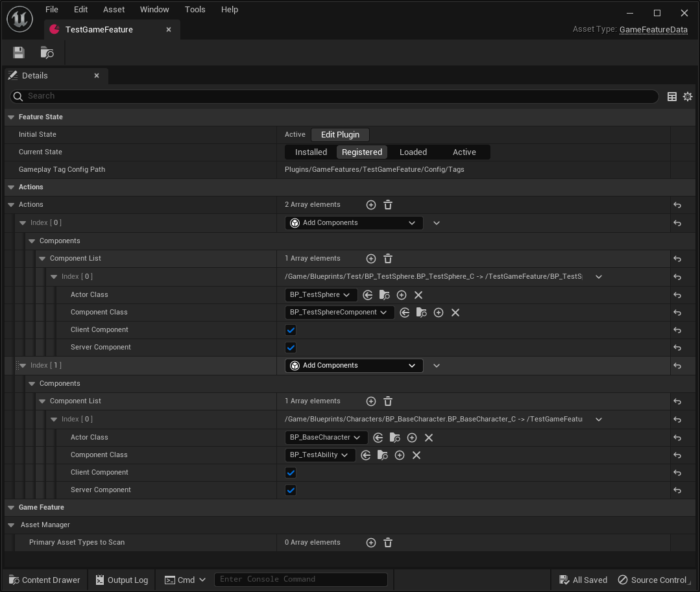Open the Content Drawer
This screenshot has width=700, height=592.
[45, 580]
